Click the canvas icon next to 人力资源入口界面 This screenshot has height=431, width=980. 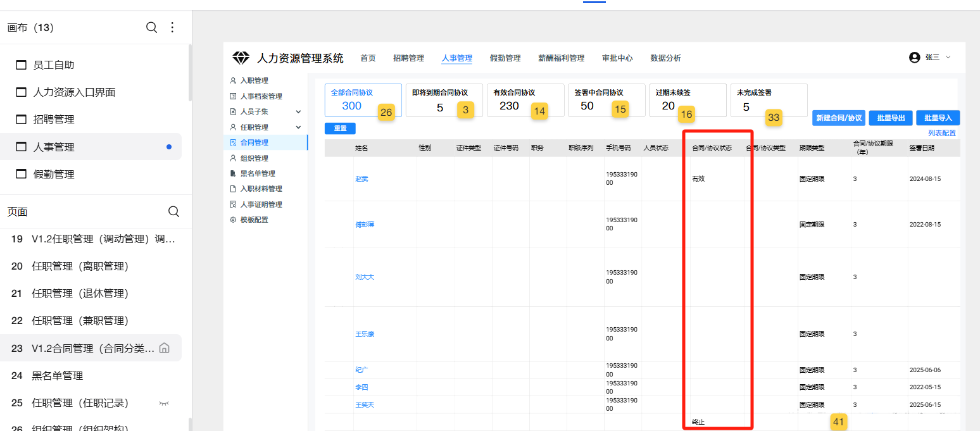pos(21,92)
